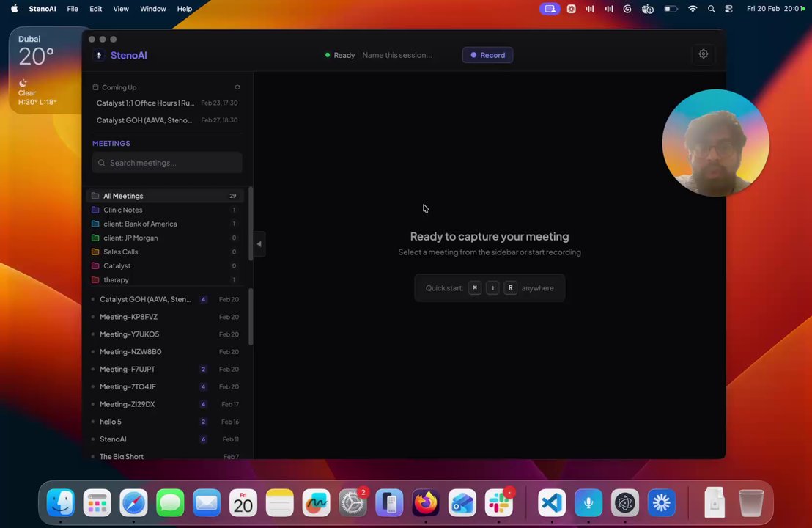Open the File menu

point(73,9)
